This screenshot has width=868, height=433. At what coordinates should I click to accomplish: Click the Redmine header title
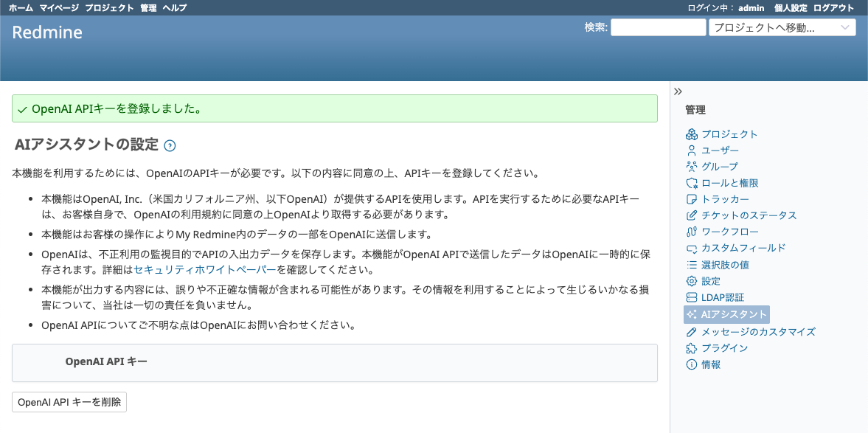47,32
